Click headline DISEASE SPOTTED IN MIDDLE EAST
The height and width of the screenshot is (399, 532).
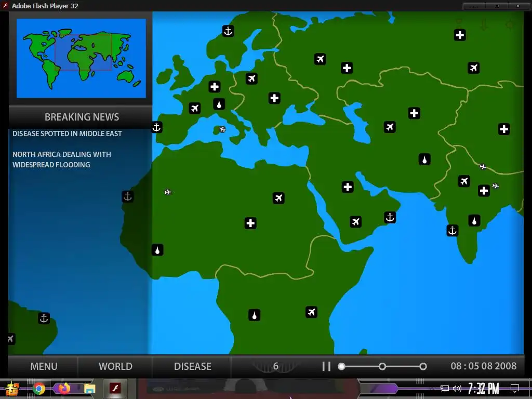click(x=67, y=134)
